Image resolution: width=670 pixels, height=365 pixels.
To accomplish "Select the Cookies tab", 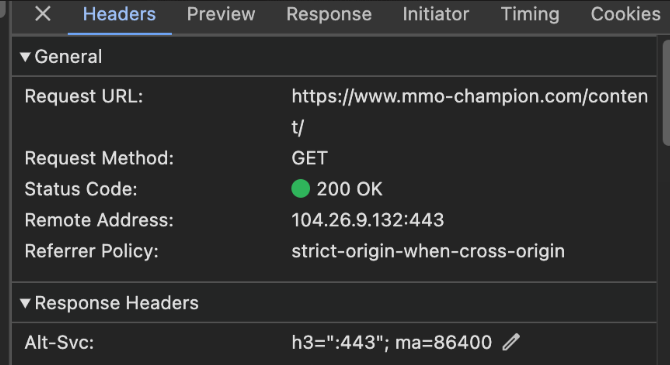I will click(626, 14).
